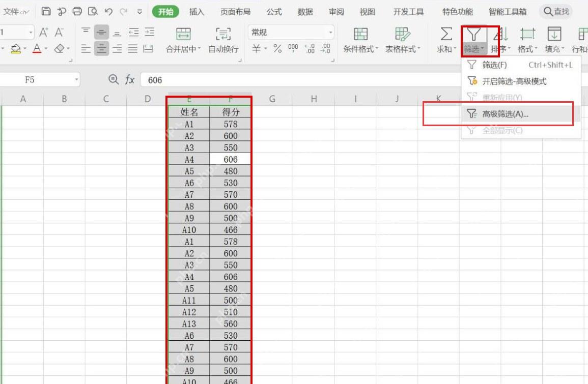Image resolution: width=588 pixels, height=384 pixels.
Task: Click the fx insert function button
Action: pos(130,79)
